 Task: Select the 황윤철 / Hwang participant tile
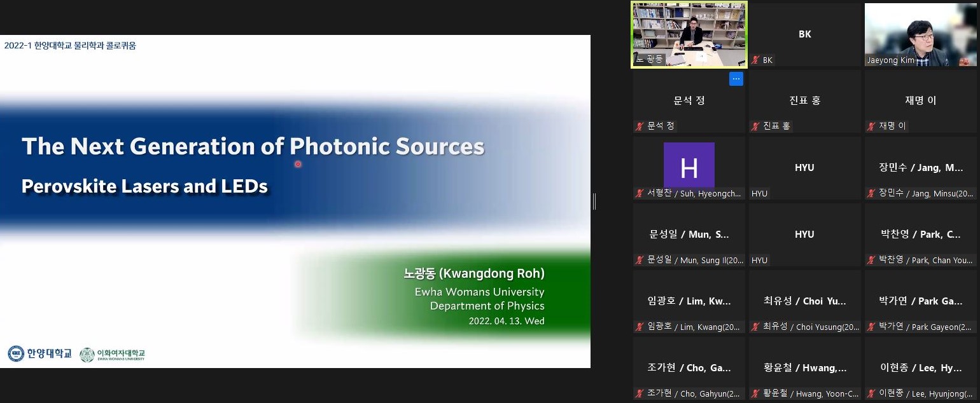804,368
